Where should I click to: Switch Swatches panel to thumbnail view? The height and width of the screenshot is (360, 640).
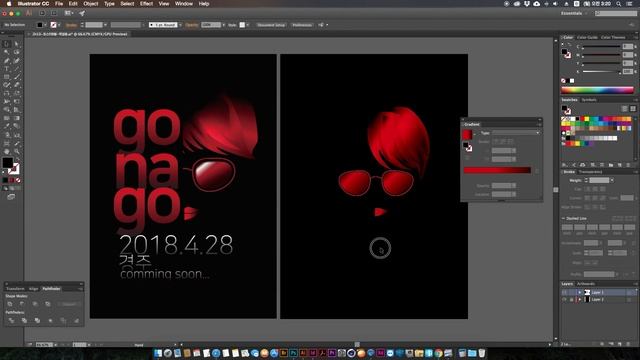[633, 109]
